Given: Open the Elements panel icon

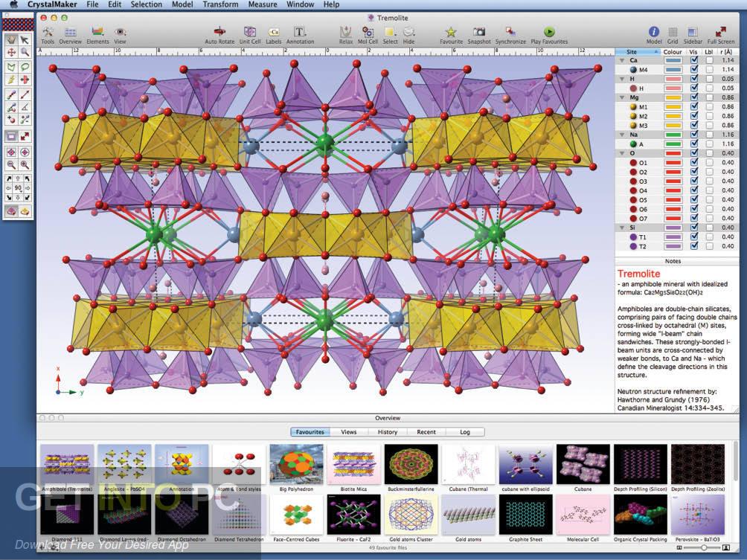Looking at the screenshot, I should tap(97, 31).
